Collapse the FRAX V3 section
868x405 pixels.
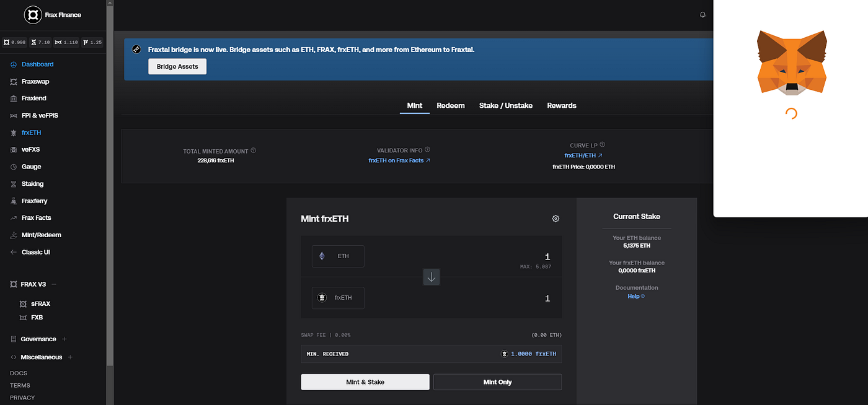pos(54,284)
